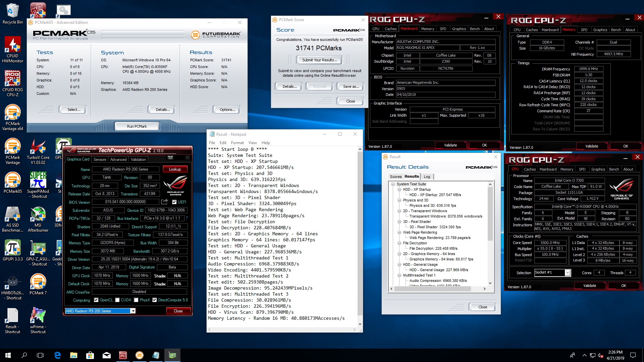The height and width of the screenshot is (362, 644).
Task: Open Format menu in Notepad
Action: point(237,143)
